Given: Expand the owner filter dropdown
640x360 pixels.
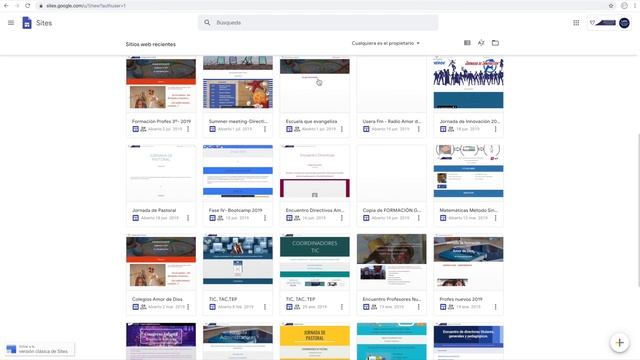Looking at the screenshot, I should point(386,43).
